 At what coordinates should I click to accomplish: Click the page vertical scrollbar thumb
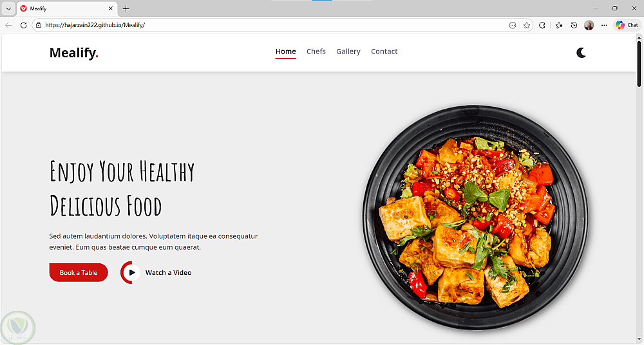pos(639,62)
